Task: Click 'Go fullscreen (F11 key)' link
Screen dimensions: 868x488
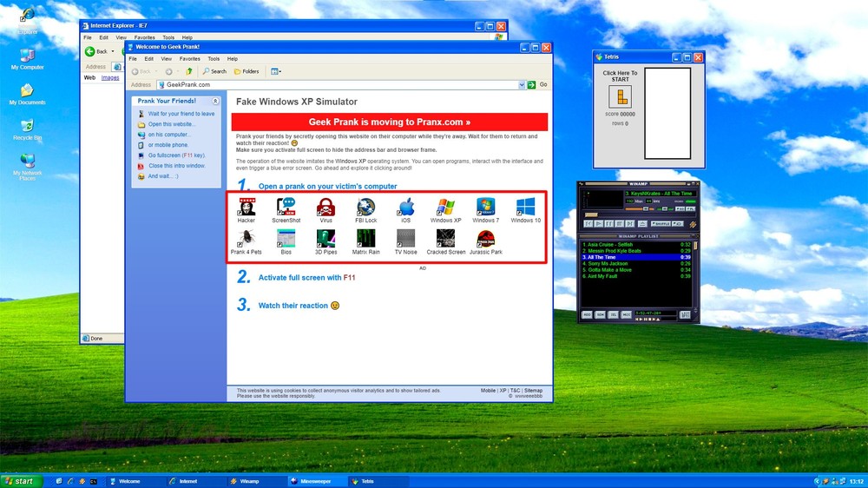Action: [176, 155]
